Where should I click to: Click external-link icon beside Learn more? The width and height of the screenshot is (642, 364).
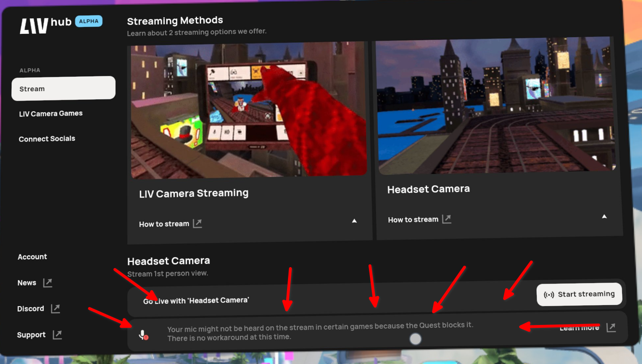tap(611, 327)
